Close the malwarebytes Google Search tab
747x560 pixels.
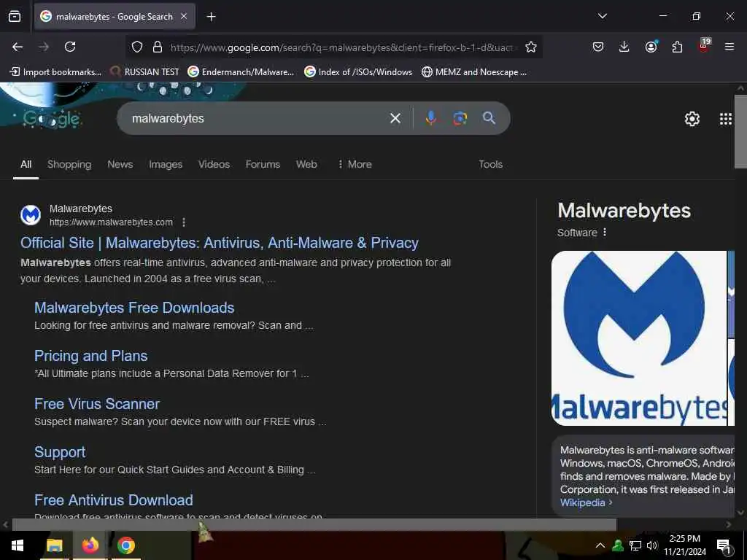click(x=184, y=16)
